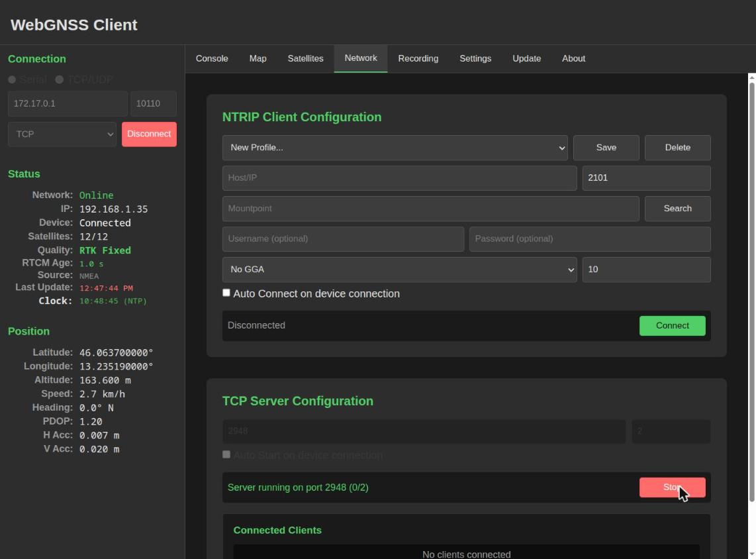Image resolution: width=756 pixels, height=559 pixels.
Task: Switch to the Console tab
Action: pyautogui.click(x=212, y=58)
